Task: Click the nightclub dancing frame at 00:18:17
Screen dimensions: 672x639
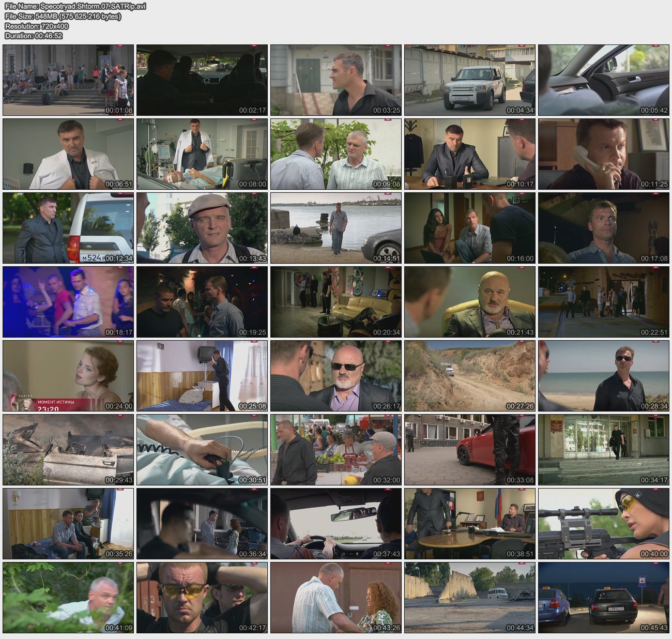Action: (x=68, y=302)
